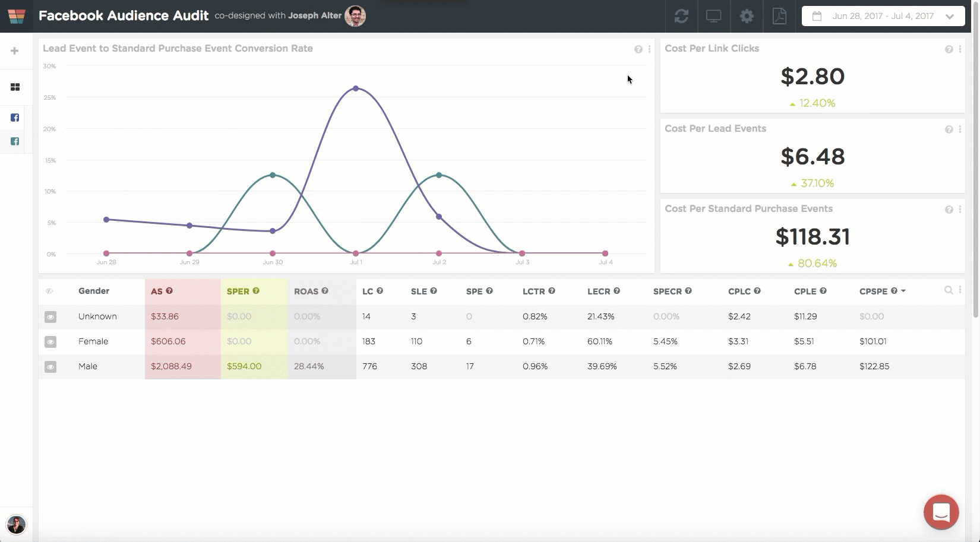Click help icon next to AS column
The height and width of the screenshot is (542, 980).
click(169, 291)
